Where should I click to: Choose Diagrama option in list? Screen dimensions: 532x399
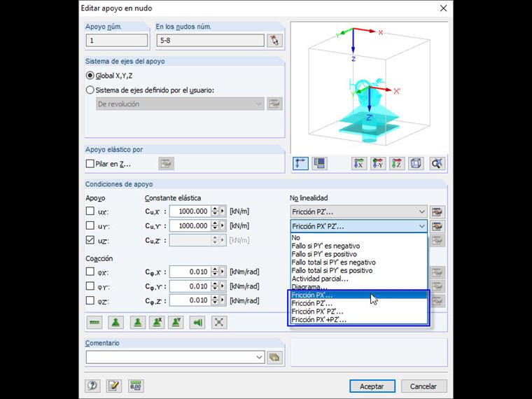[x=359, y=287]
